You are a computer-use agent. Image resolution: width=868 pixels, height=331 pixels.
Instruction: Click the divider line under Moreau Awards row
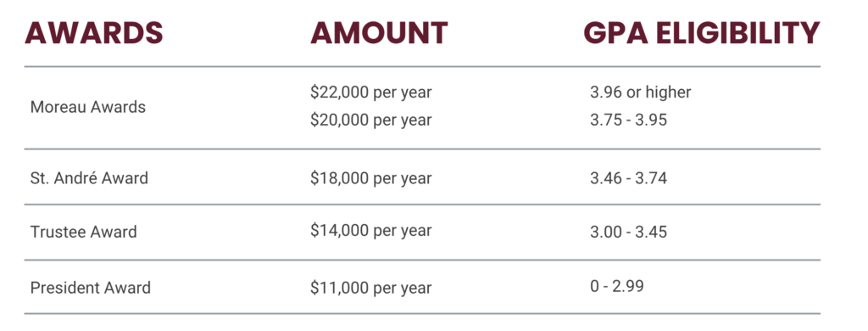[x=422, y=149]
